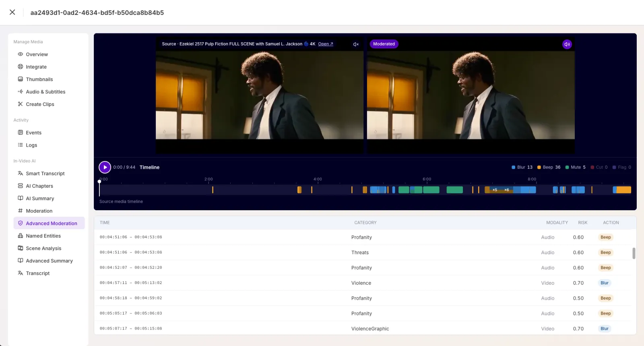This screenshot has width=644, height=346.
Task: Click the source video preview frame
Action: coord(259,95)
